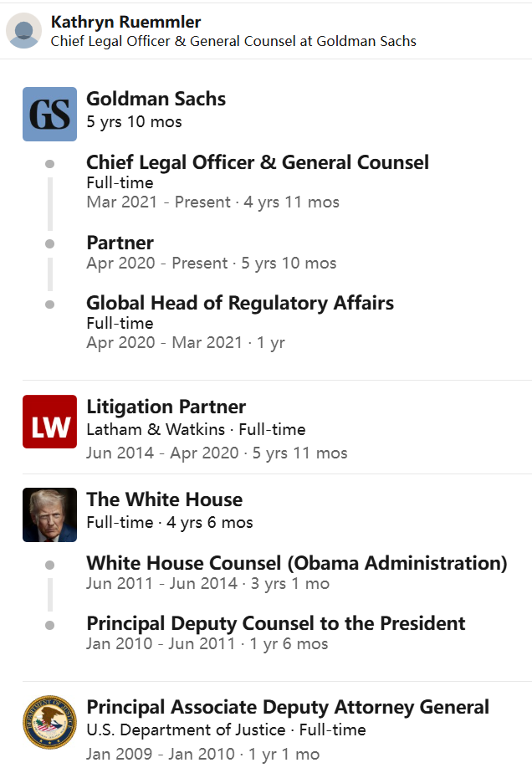
Task: Click timeline dot beside Global Head of Regulatory Affairs
Action: coord(50,305)
